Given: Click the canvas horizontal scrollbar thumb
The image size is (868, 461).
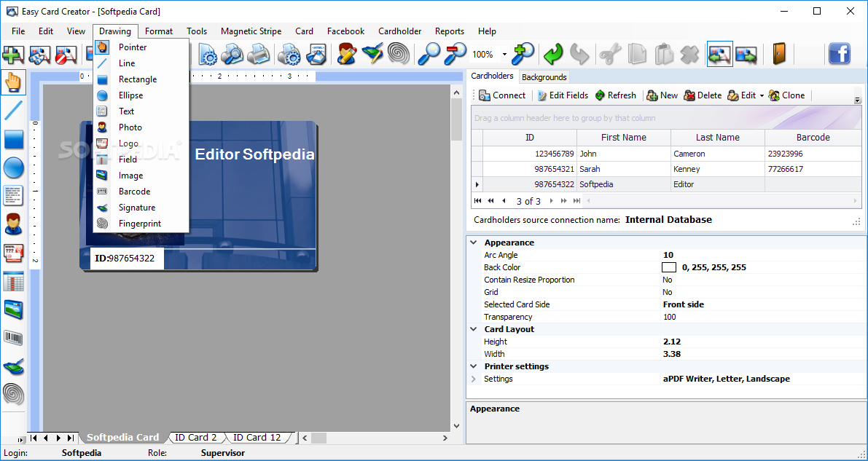Looking at the screenshot, I should [319, 438].
